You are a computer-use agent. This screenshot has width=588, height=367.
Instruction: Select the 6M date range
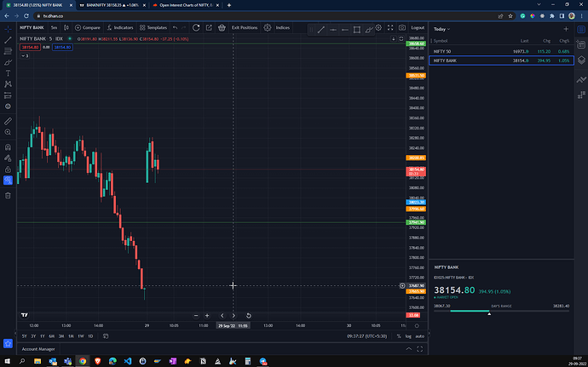coord(52,336)
